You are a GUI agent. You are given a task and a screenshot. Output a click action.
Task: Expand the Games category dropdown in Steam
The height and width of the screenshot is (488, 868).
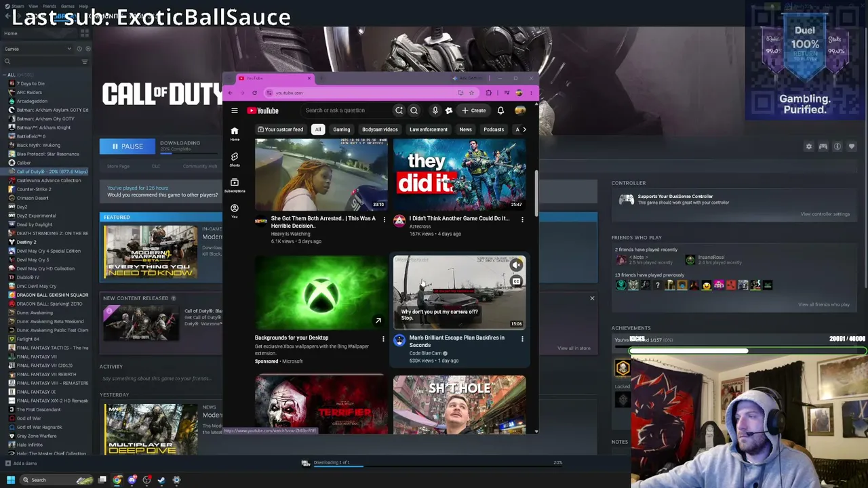coord(37,49)
